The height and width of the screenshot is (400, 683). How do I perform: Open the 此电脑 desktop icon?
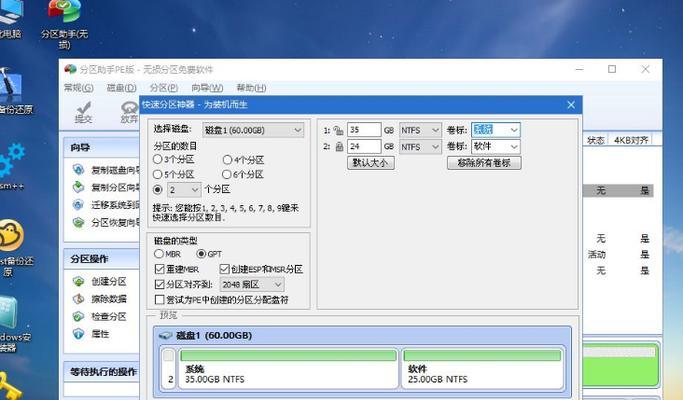click(10, 20)
